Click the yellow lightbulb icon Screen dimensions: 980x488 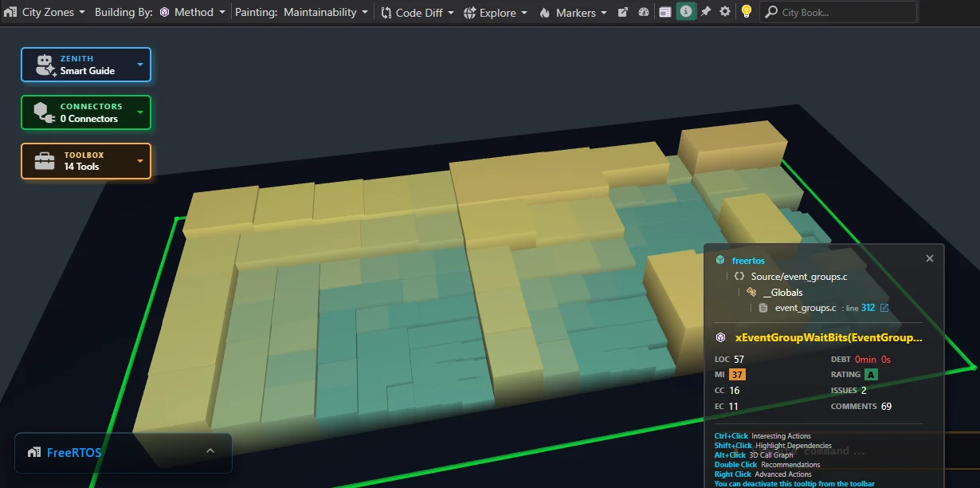(x=746, y=12)
